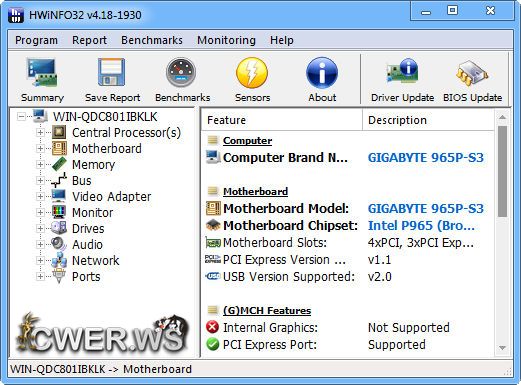521x385 pixels.
Task: Open Sensors via the lightning icon
Action: click(252, 72)
